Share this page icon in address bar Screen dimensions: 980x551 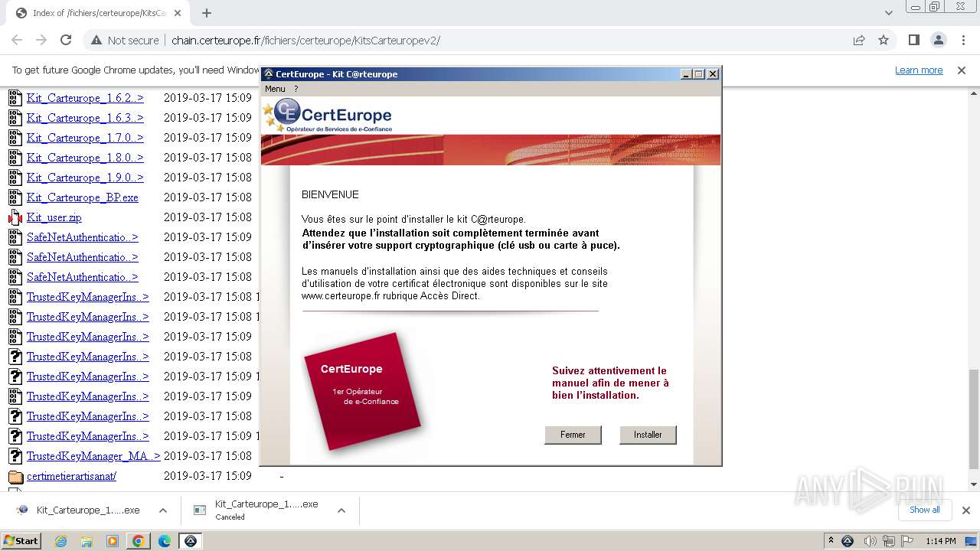[x=859, y=41]
